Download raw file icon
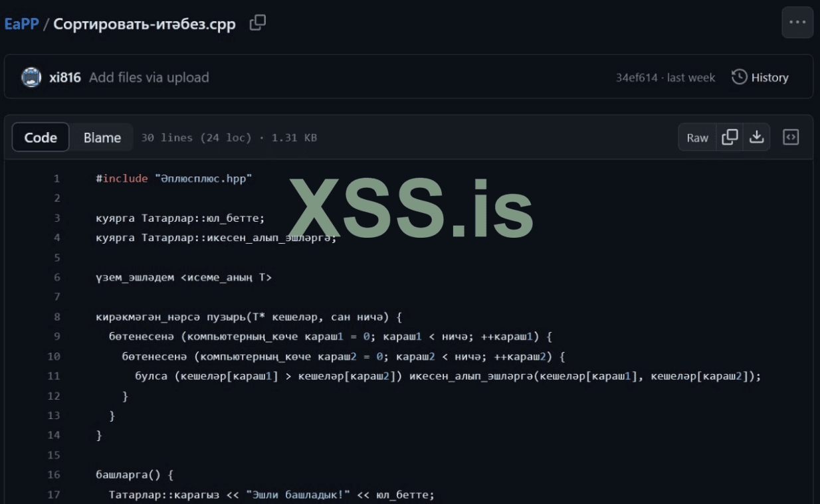 (756, 137)
